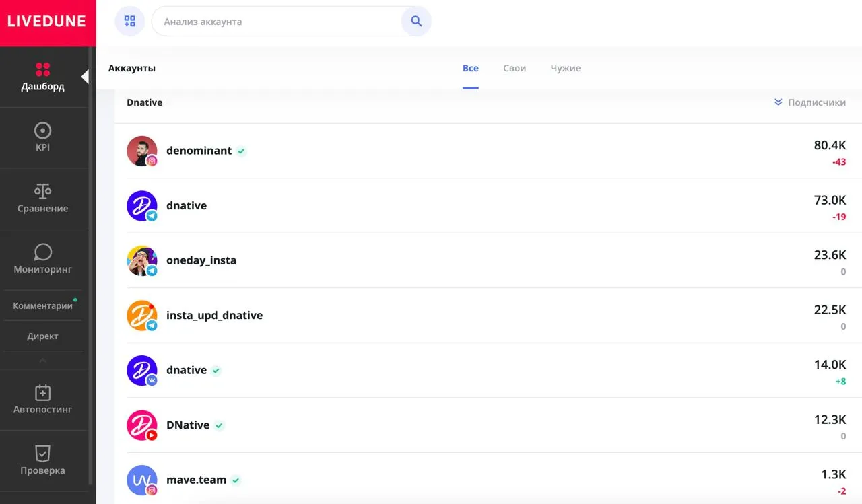Click the denominant profile avatar
The image size is (862, 504).
[x=142, y=151]
